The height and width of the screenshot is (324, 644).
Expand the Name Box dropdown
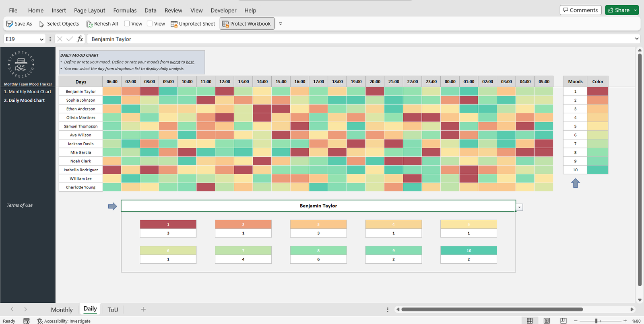click(41, 39)
